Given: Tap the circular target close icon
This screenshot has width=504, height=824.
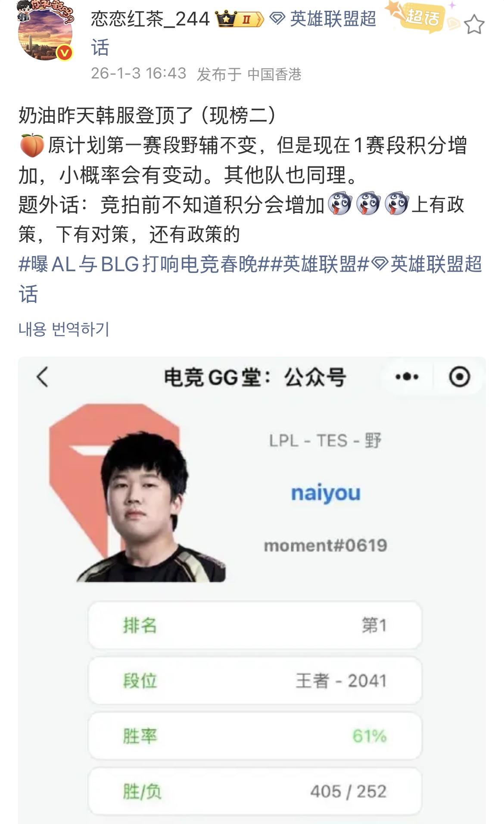Looking at the screenshot, I should coord(459,377).
